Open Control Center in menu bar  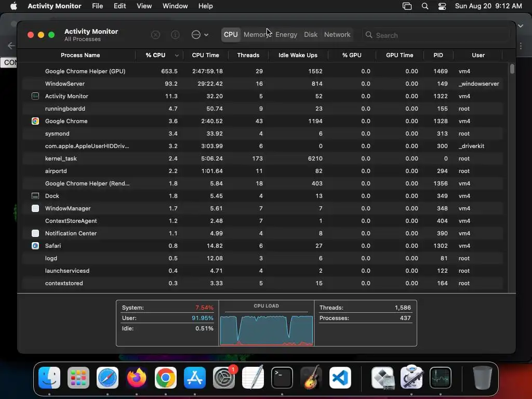click(x=442, y=6)
